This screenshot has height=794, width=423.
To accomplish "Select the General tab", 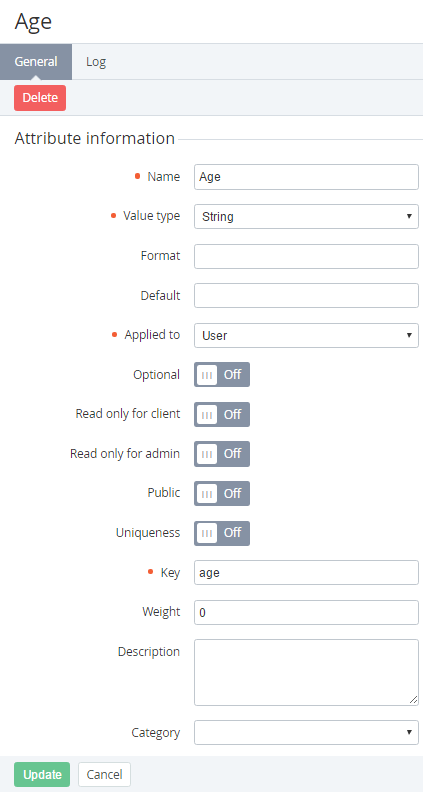I will pos(36,62).
